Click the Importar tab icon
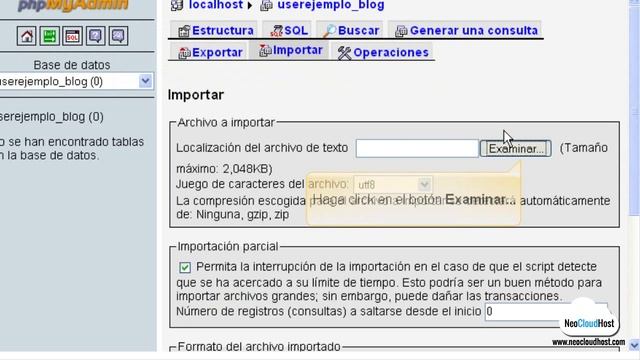The image size is (640, 360). click(265, 50)
